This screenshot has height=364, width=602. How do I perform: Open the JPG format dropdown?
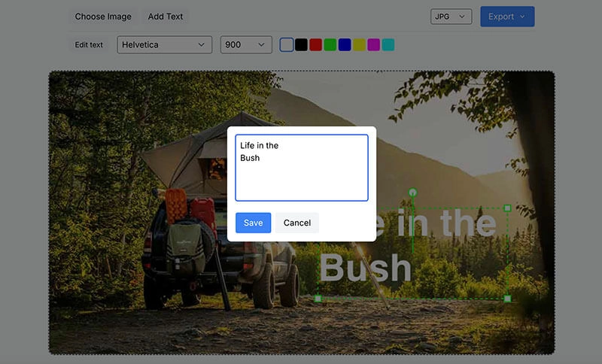click(451, 17)
